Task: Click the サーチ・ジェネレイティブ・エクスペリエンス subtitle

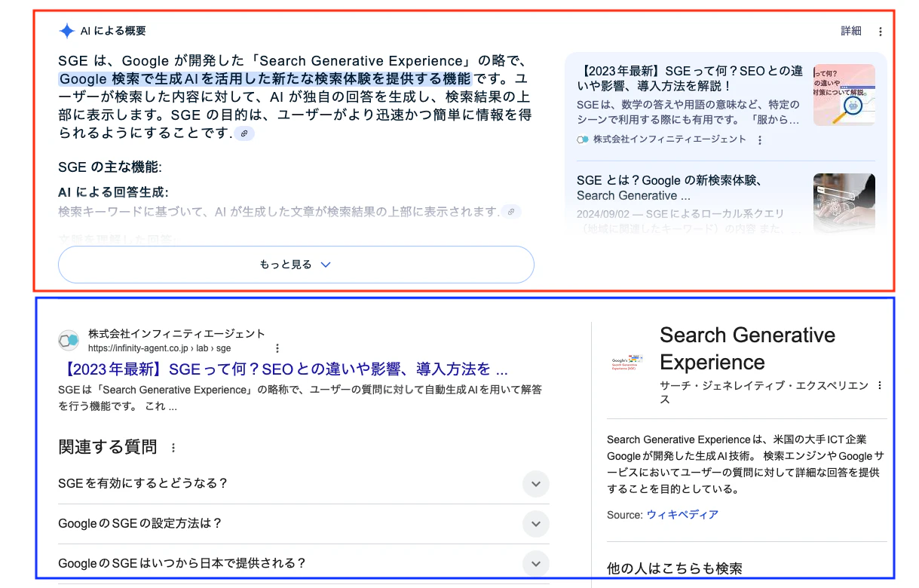Action: click(x=764, y=392)
